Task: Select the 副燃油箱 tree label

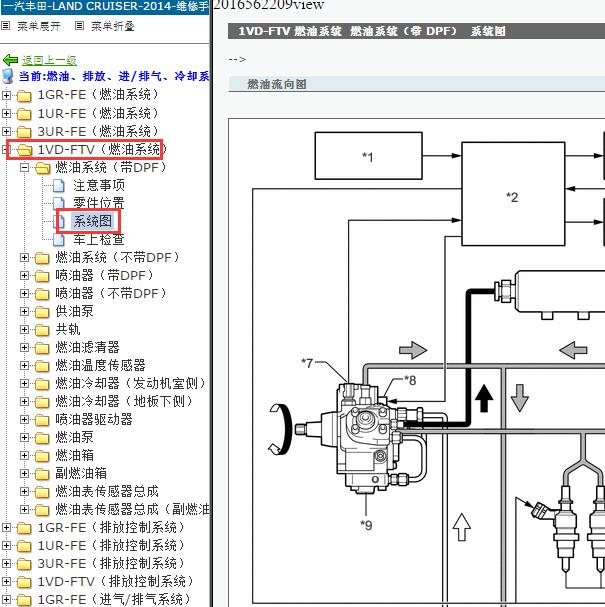Action: (x=81, y=473)
